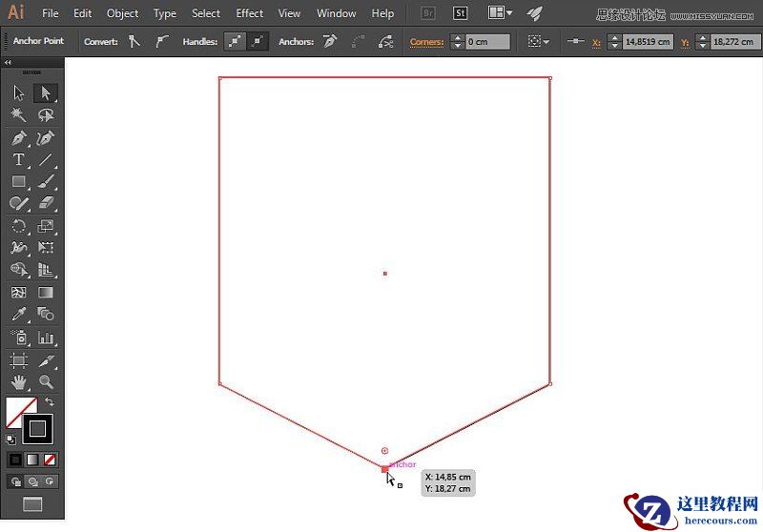The width and height of the screenshot is (763, 532).
Task: Activate the Type tool
Action: tap(18, 159)
